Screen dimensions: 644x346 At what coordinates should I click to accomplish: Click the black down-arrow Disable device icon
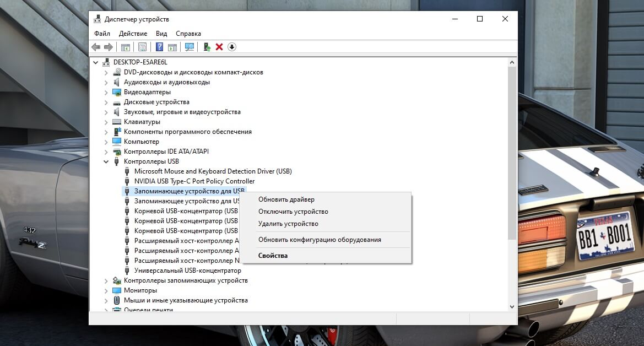tap(232, 47)
